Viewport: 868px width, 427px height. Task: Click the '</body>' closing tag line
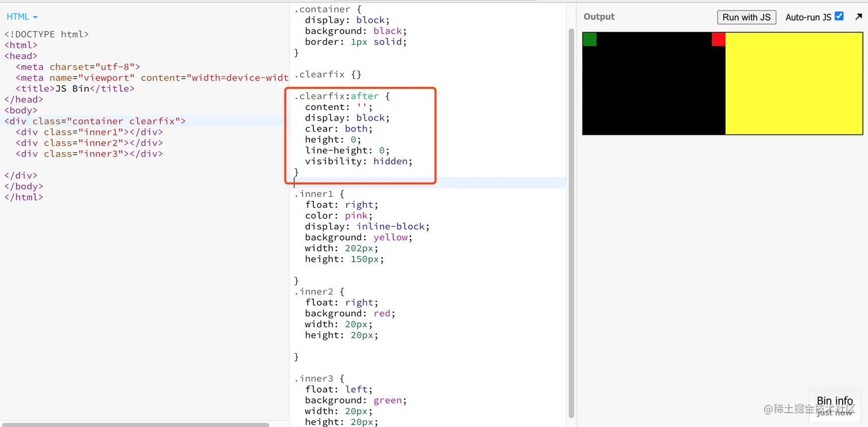[24, 187]
